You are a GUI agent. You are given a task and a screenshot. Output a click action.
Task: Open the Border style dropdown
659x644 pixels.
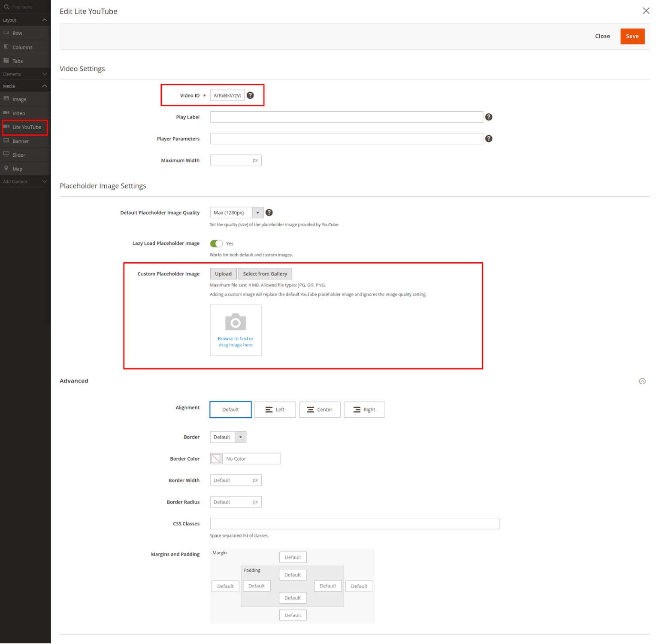(x=241, y=437)
